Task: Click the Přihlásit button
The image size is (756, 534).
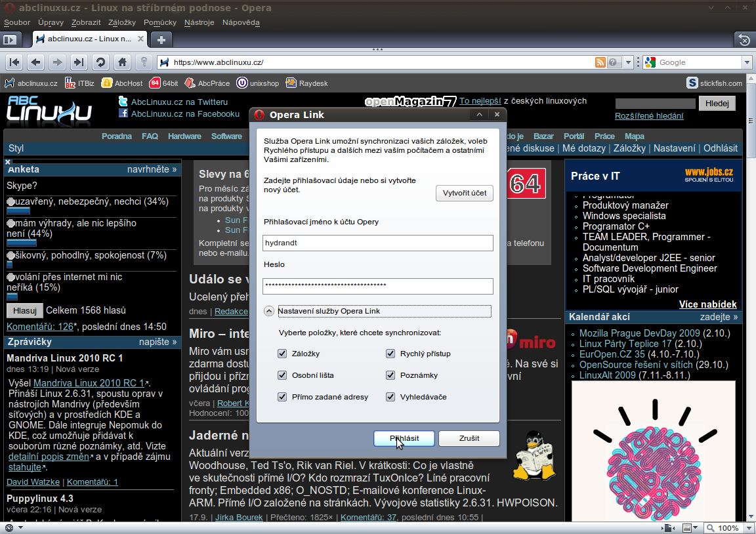Action: click(x=404, y=438)
